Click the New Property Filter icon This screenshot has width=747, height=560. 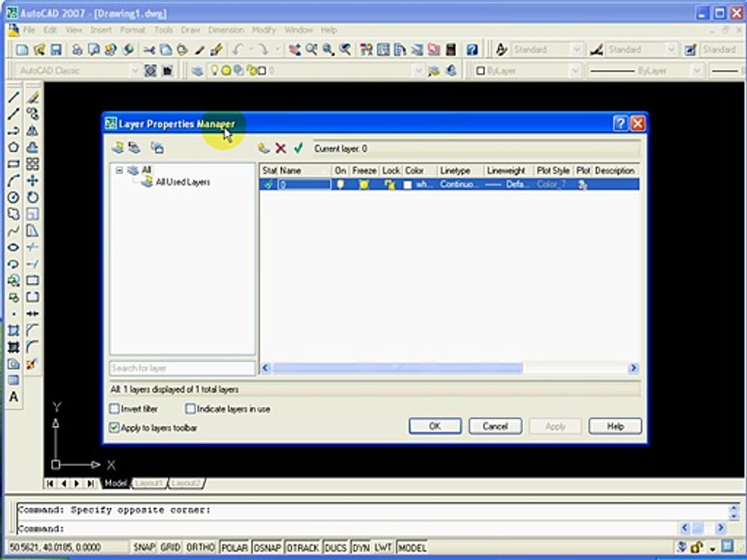pyautogui.click(x=117, y=148)
